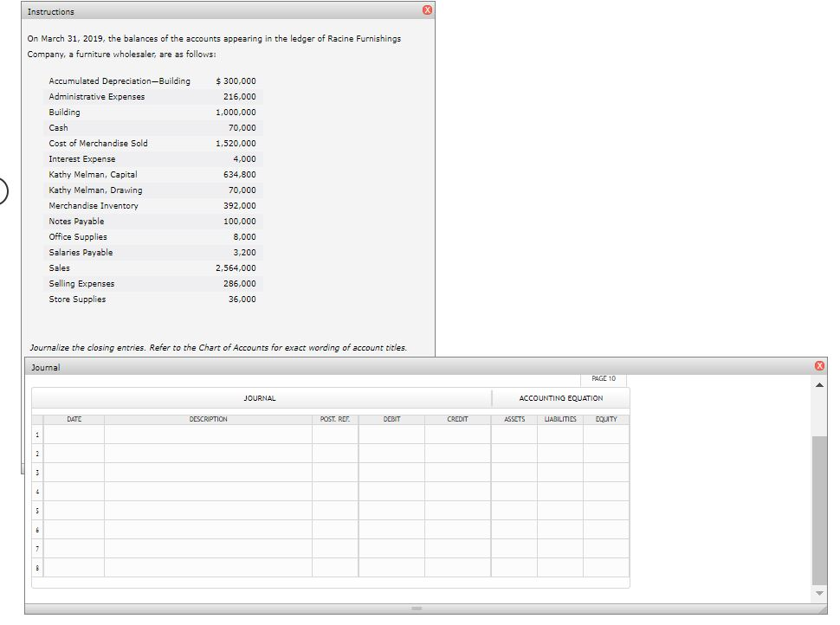This screenshot has height=625, width=840.
Task: Select the Description cell in row 3
Action: (x=208, y=472)
